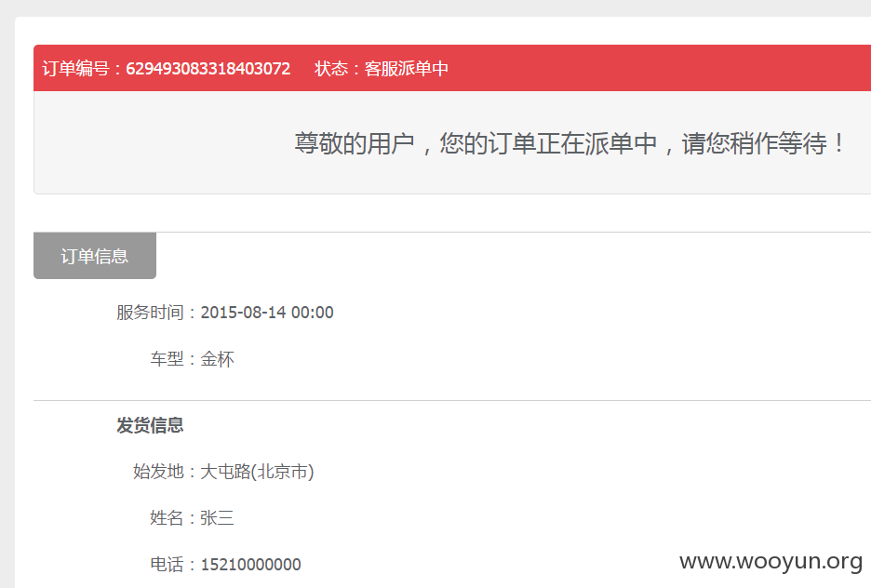The image size is (871, 588).
Task: Click the 发货信息 section heading
Action: pyautogui.click(x=150, y=425)
